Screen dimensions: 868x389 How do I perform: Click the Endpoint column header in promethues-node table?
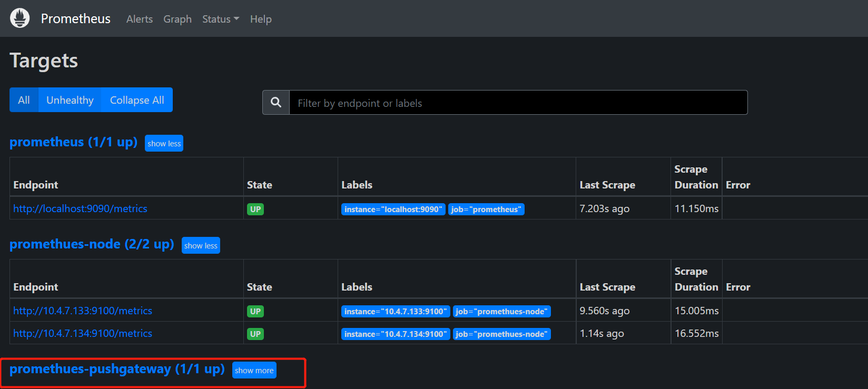click(x=36, y=287)
